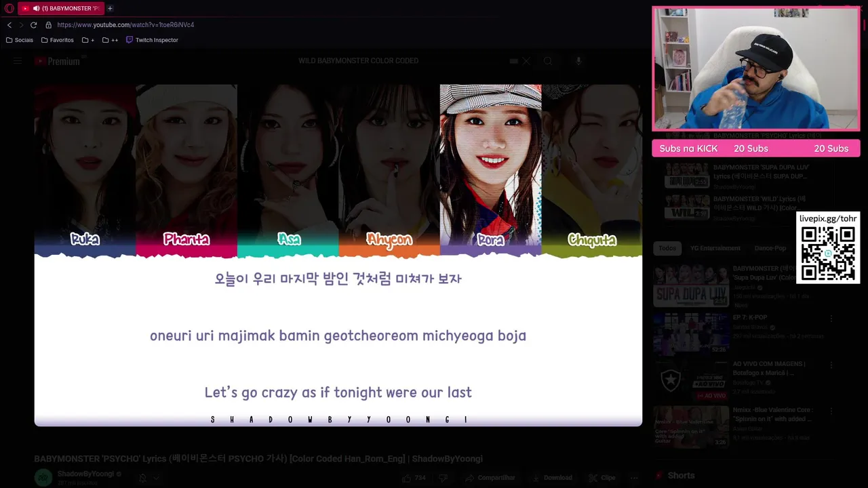Click the Shorts section heading
Image resolution: width=868 pixels, height=488 pixels.
(x=681, y=476)
